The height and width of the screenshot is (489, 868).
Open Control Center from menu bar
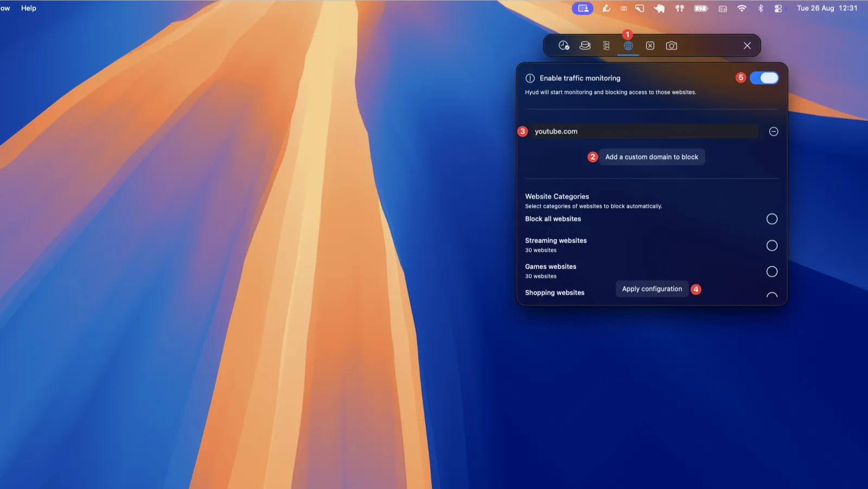coord(778,8)
